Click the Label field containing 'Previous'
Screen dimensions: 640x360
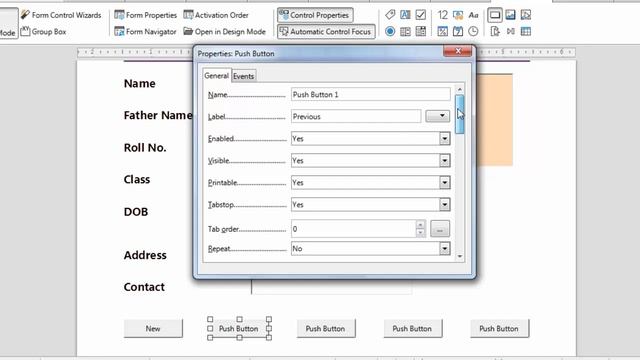click(356, 116)
